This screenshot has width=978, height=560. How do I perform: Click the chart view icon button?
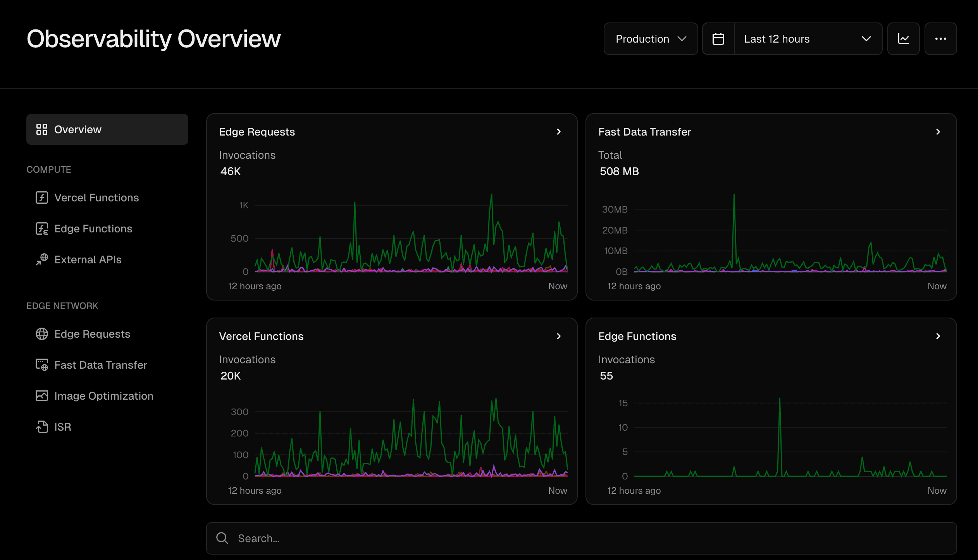coord(904,39)
